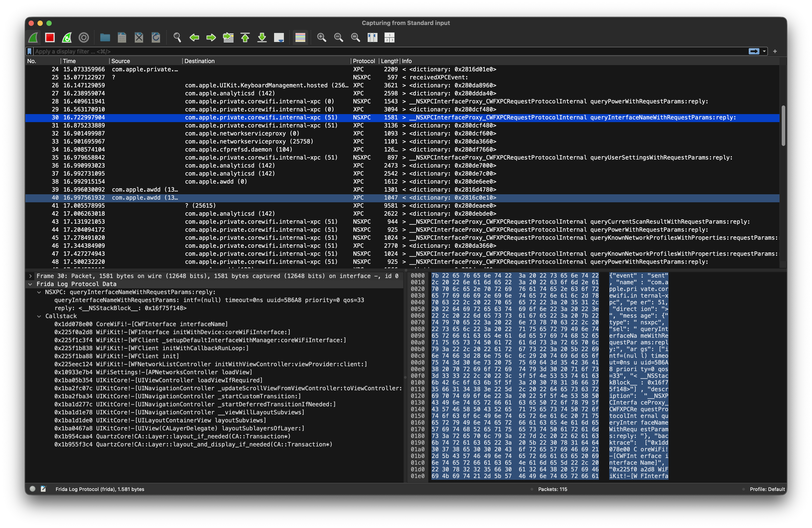Image resolution: width=812 pixels, height=528 pixels.
Task: Toggle packet list colorize rules
Action: pos(300,38)
